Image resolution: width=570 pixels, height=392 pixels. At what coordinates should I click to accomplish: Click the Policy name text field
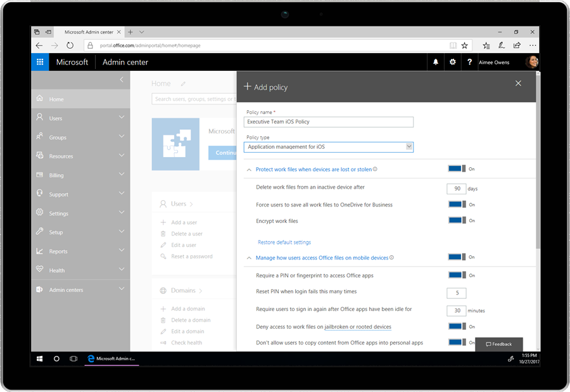329,122
